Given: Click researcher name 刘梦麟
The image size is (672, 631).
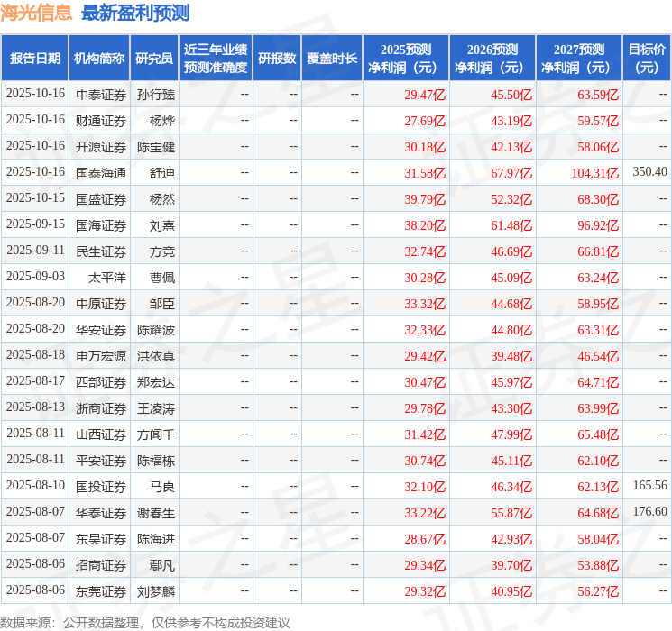Looking at the screenshot, I should (x=156, y=591).
